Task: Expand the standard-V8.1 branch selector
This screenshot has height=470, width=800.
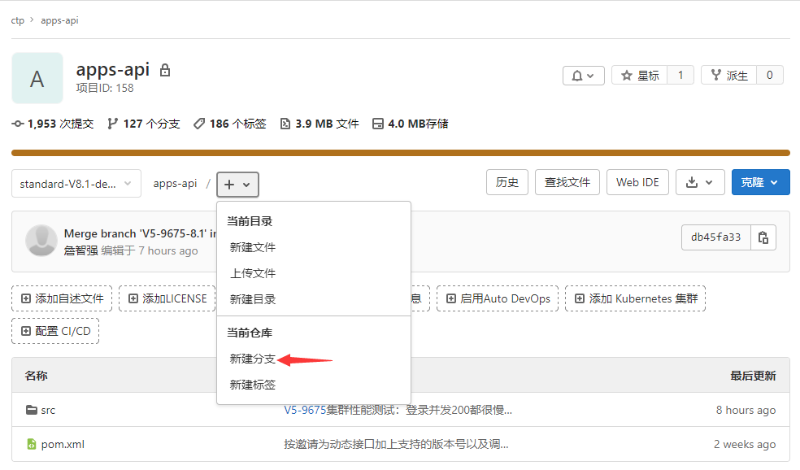Action: [75, 184]
